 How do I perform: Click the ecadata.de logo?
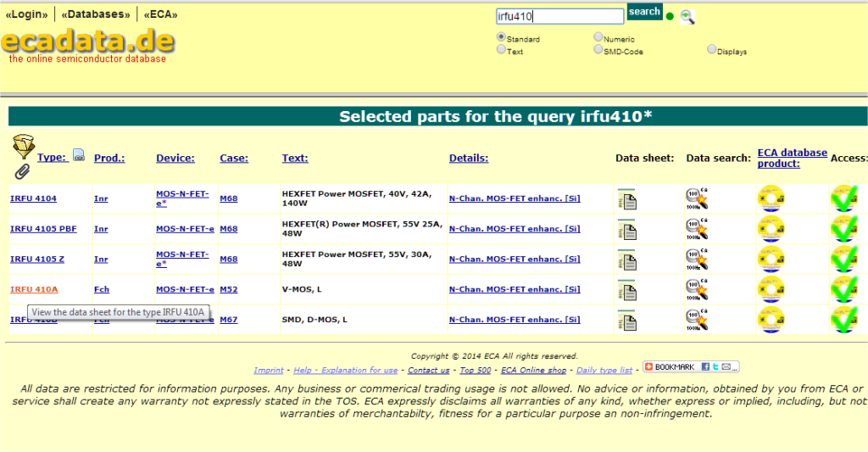pyautogui.click(x=87, y=42)
